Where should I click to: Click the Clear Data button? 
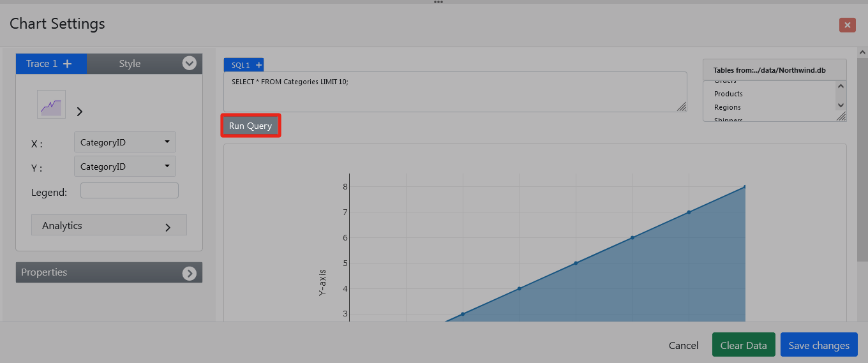pos(743,345)
